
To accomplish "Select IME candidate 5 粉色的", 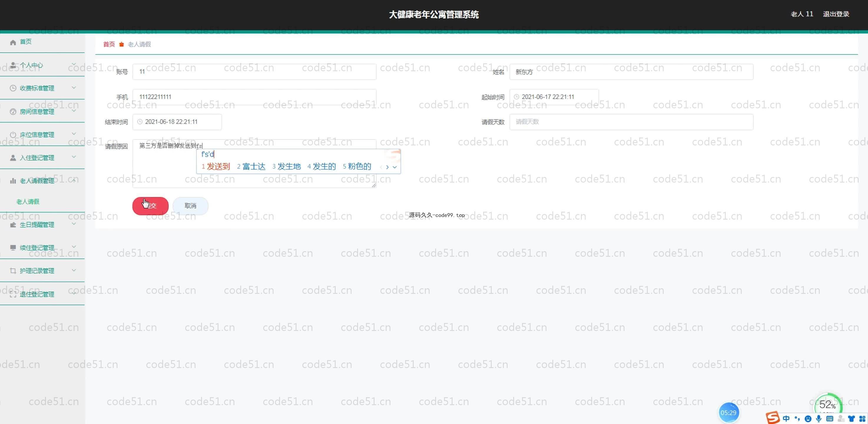I will (357, 166).
